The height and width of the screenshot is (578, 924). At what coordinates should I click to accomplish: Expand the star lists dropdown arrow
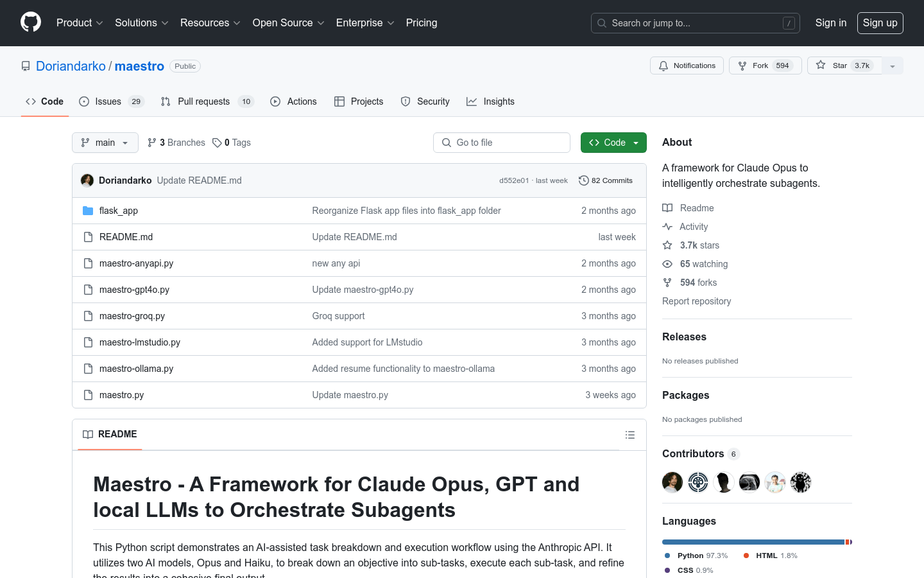click(x=893, y=66)
